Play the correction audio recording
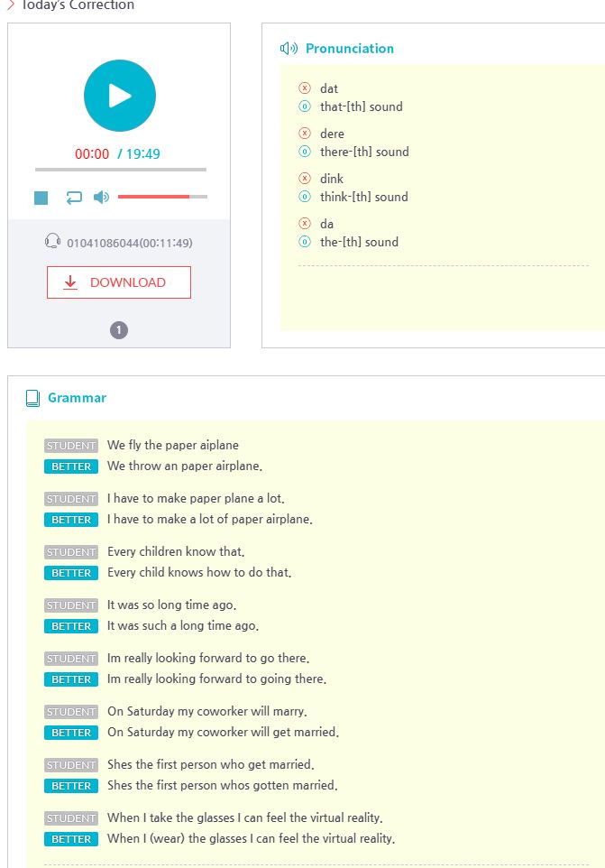This screenshot has height=868, width=605. (120, 96)
